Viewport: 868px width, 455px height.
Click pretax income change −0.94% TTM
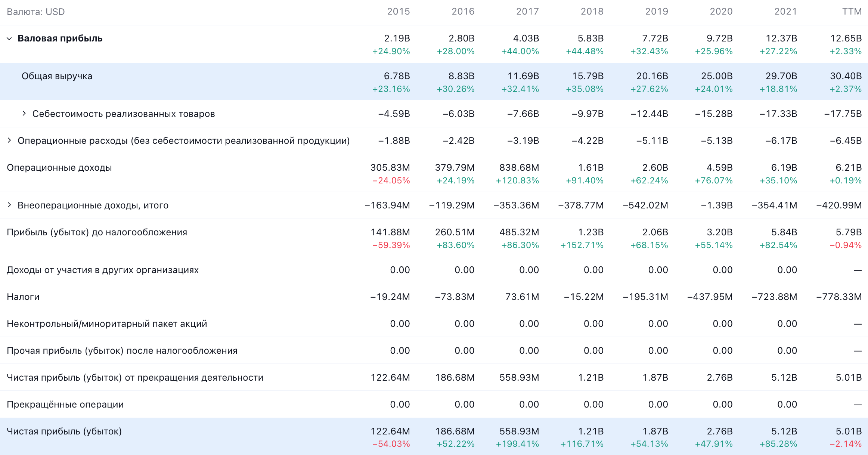[846, 245]
